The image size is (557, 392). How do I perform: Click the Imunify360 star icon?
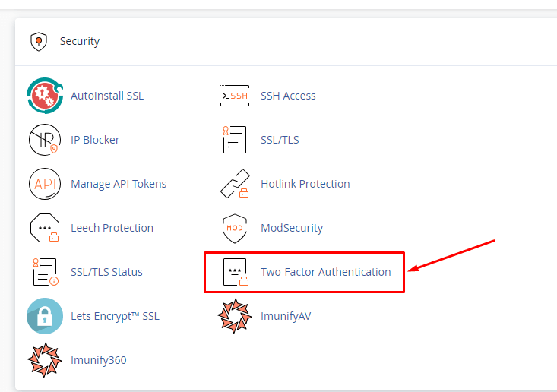(x=45, y=359)
